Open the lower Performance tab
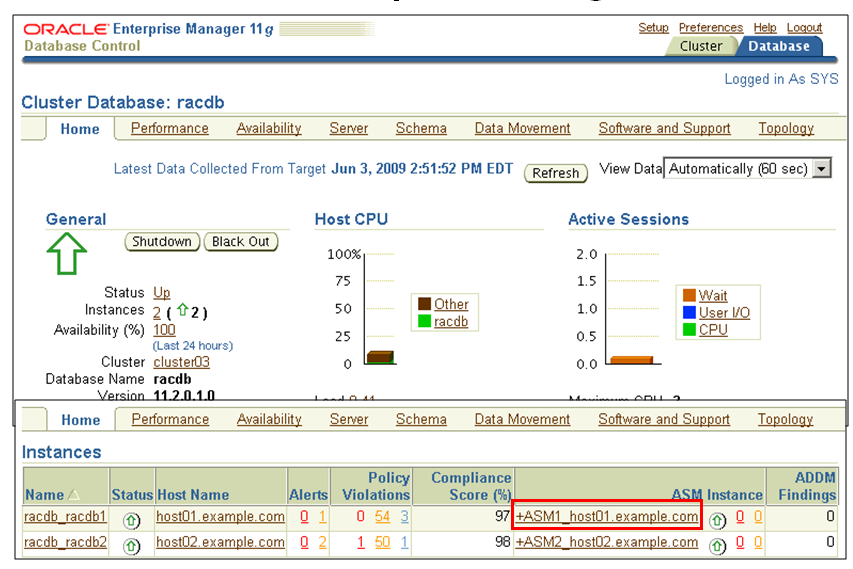 pyautogui.click(x=170, y=419)
